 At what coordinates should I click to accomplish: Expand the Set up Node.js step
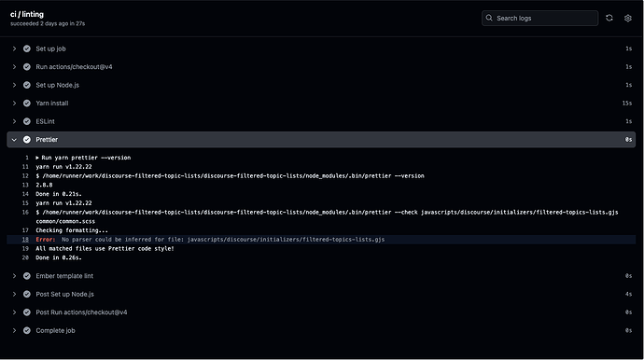coord(14,85)
